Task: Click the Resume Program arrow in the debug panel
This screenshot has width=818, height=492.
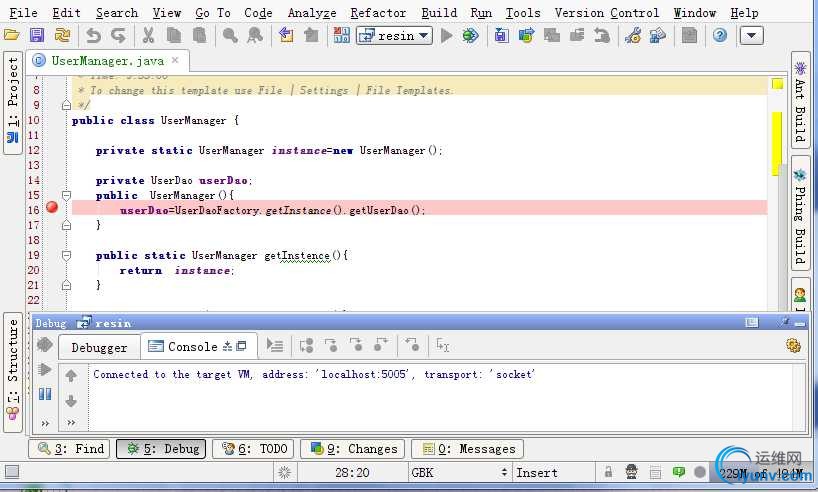Action: 45,370
